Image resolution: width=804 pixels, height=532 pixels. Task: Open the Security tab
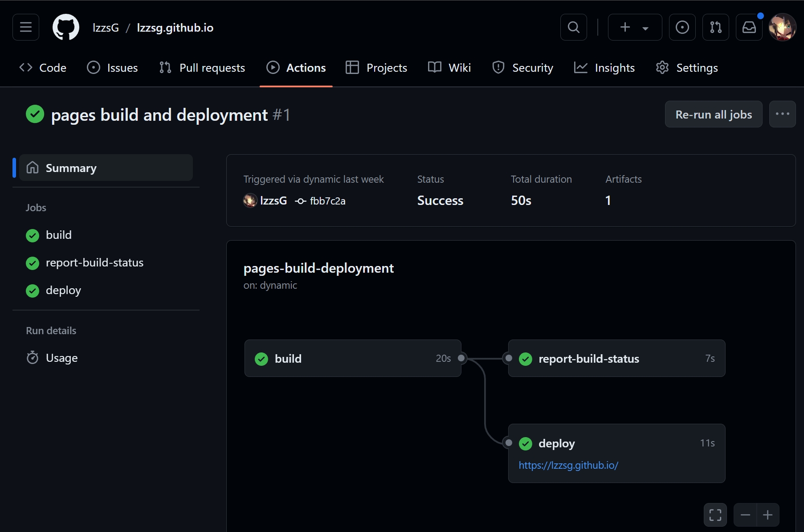tap(523, 68)
